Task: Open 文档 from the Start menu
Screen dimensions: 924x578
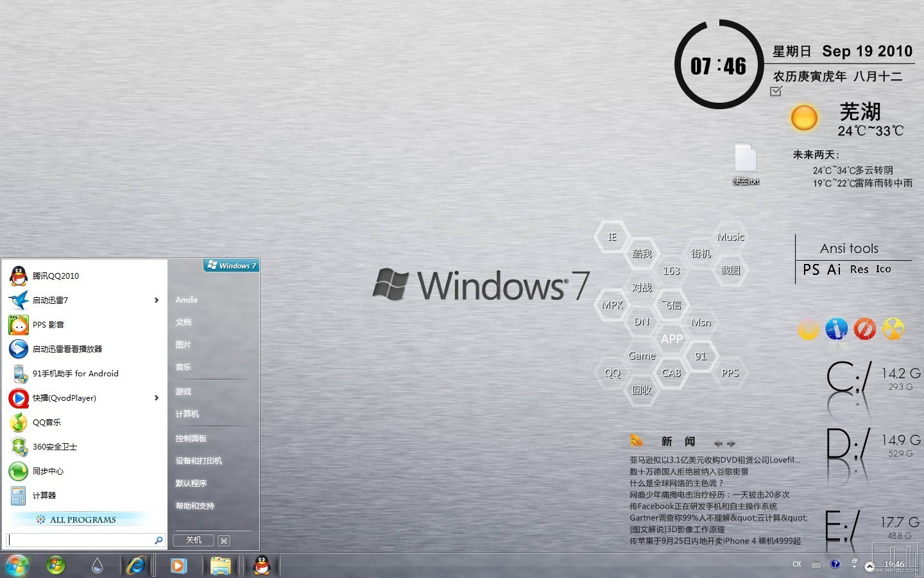Action: click(x=184, y=322)
